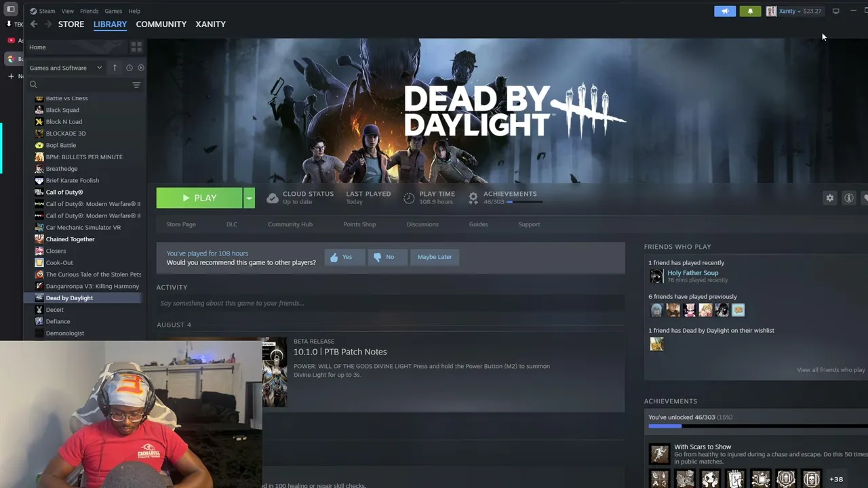Image resolution: width=868 pixels, height=488 pixels.
Task: Open Big Picture mode monitor icon
Action: coord(835,11)
